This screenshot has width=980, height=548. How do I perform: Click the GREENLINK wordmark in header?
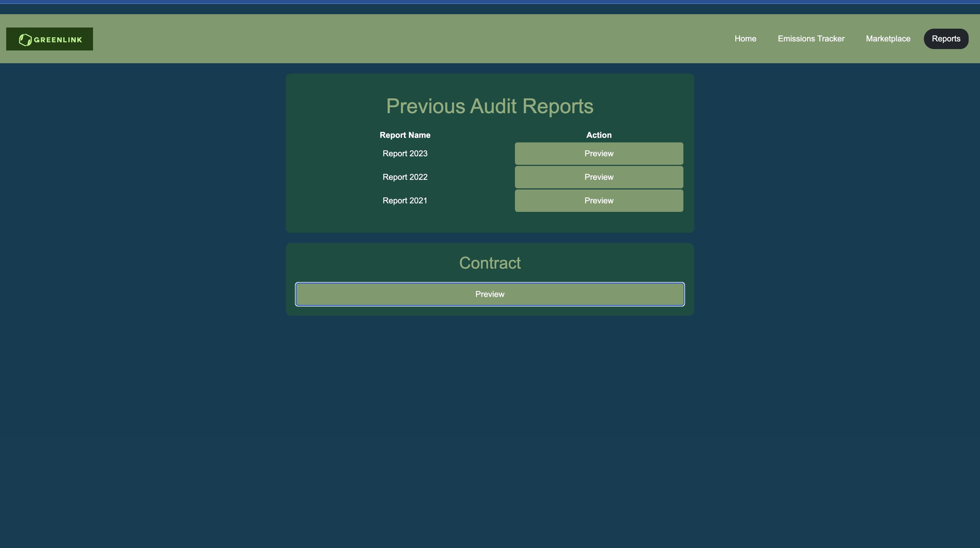(x=58, y=40)
